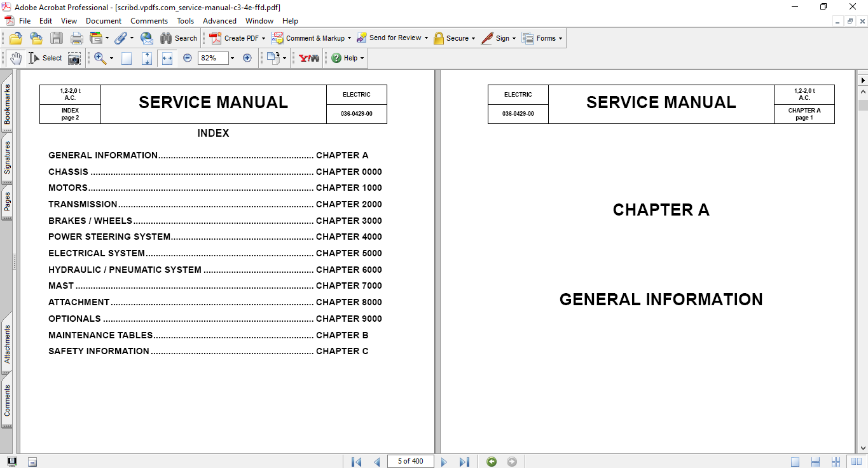This screenshot has width=868, height=468.
Task: Open the Pages side tab
Action: pyautogui.click(x=7, y=202)
